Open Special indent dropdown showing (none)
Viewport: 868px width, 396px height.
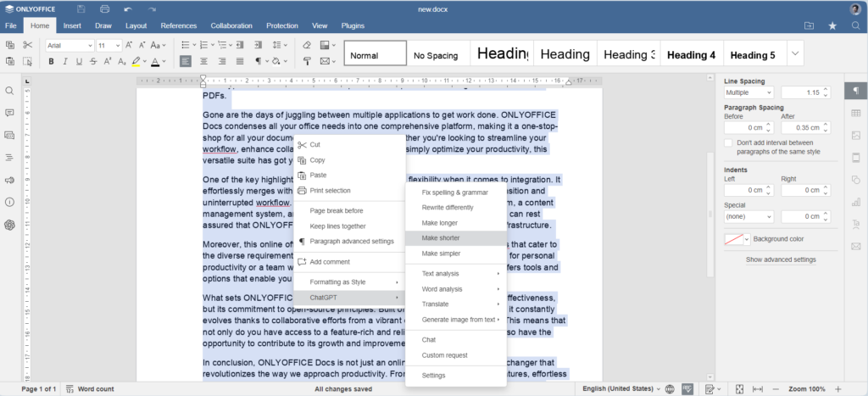click(x=748, y=216)
